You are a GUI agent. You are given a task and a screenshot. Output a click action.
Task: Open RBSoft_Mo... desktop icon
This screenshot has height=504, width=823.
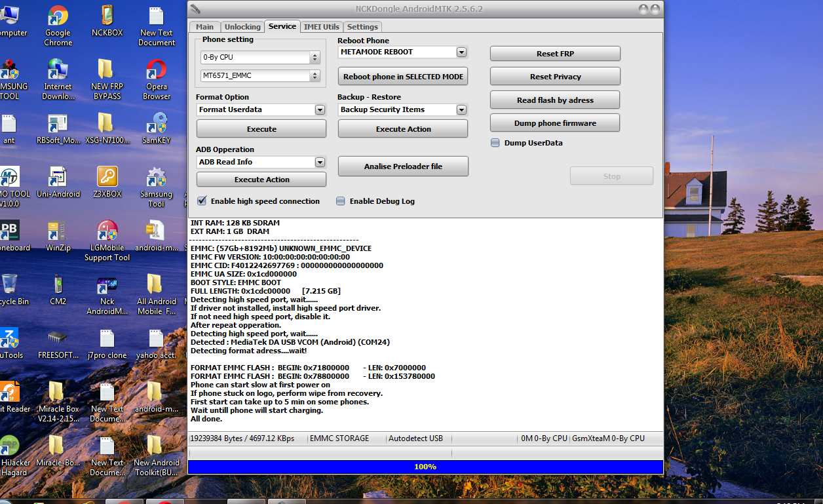(58, 128)
